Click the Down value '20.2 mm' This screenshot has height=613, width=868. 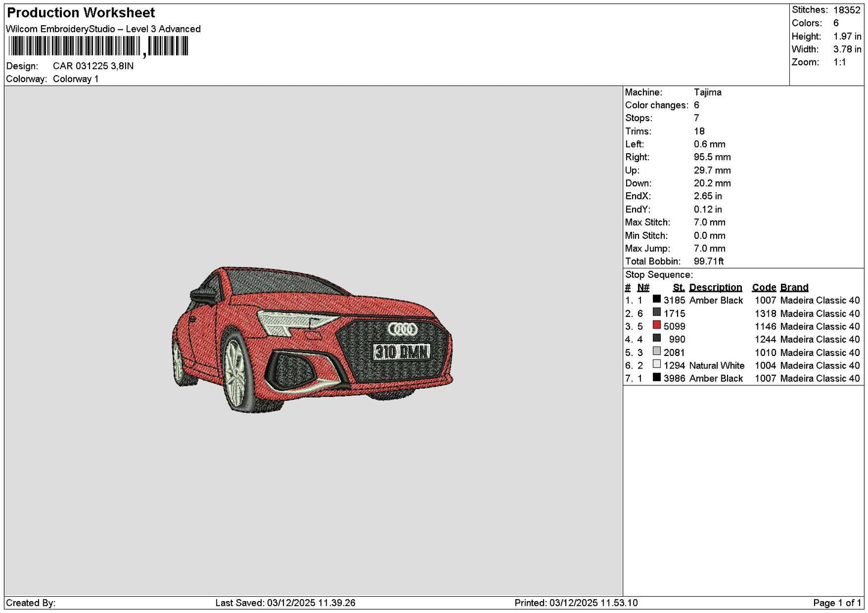[x=712, y=184]
